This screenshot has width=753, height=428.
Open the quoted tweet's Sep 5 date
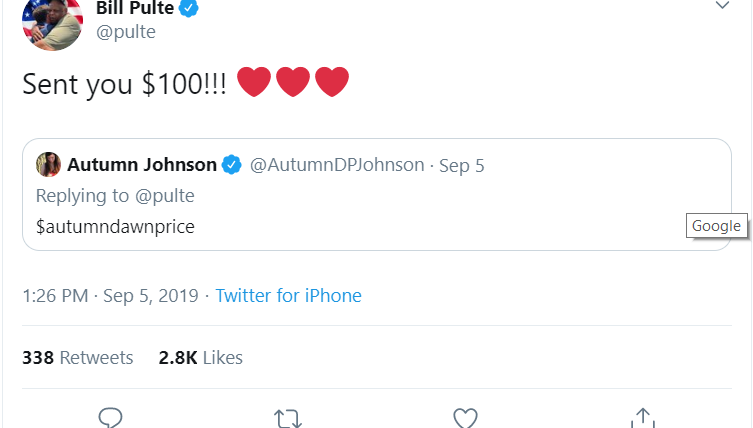point(461,166)
